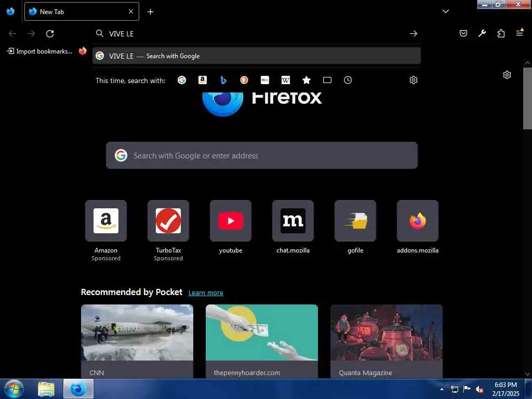Click the muted volume tray icon
532x399 pixels.
point(480,390)
